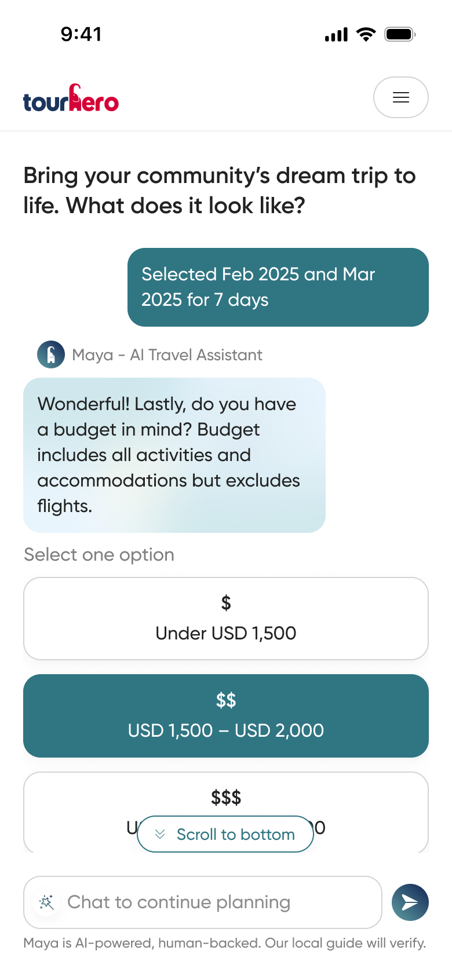This screenshot has height=980, width=452.
Task: Click the send message arrow icon
Action: tap(410, 902)
